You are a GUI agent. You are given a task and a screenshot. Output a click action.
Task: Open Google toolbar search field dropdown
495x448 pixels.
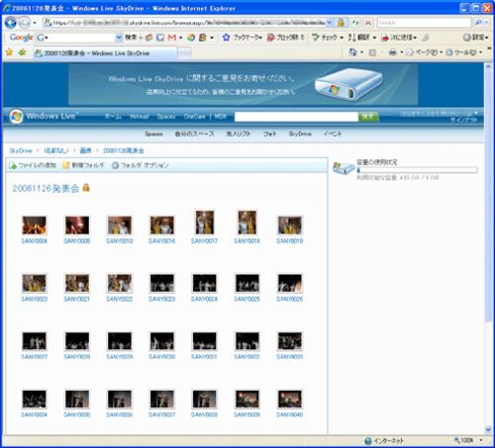(x=119, y=38)
